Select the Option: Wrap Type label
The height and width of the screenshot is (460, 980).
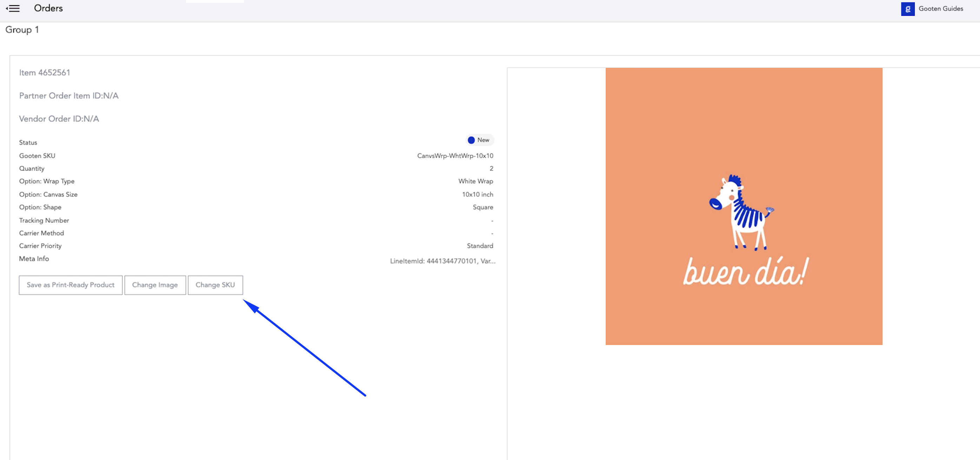(x=47, y=181)
